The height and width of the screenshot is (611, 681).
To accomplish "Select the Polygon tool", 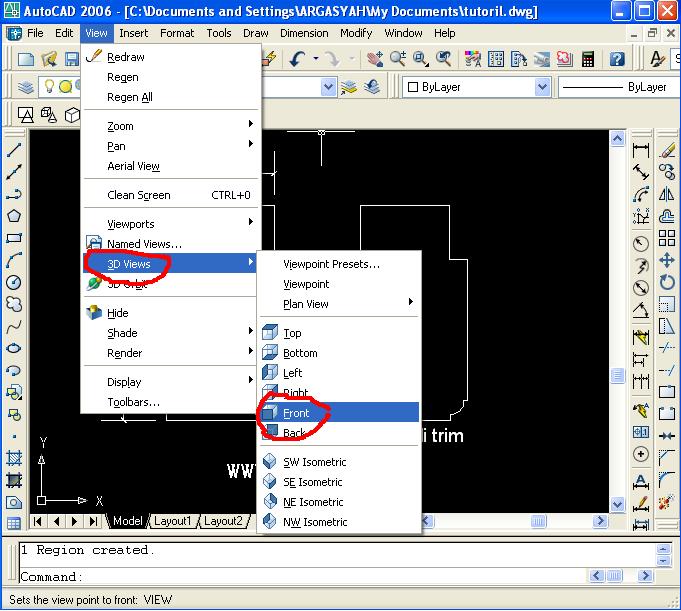I will pos(14,216).
